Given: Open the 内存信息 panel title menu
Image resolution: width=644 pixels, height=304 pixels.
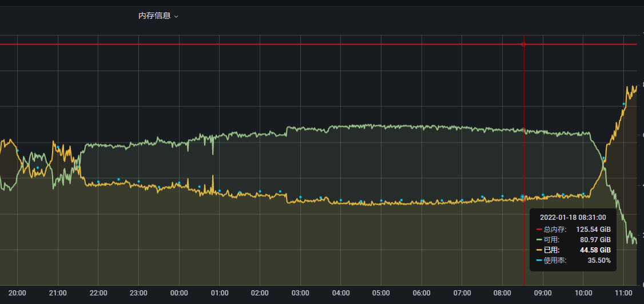Looking at the screenshot, I should 154,16.
